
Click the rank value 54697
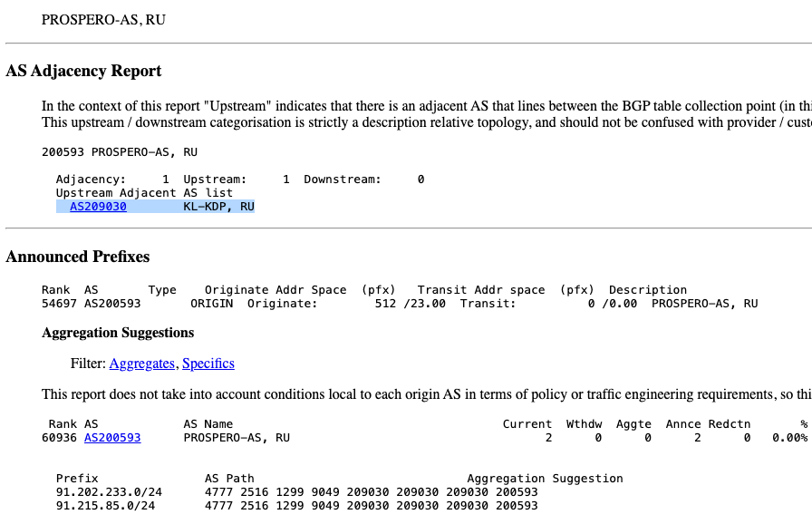[x=59, y=304]
